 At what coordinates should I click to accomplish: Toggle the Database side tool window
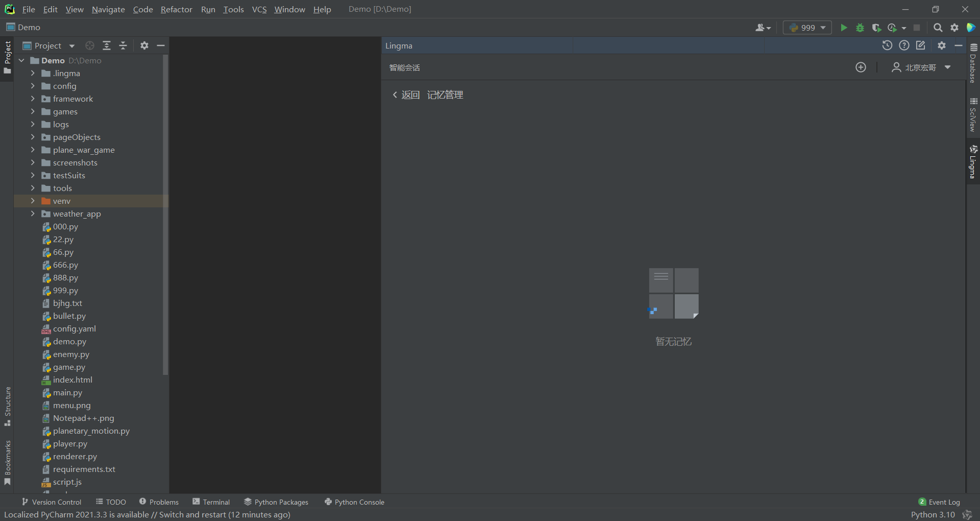click(973, 63)
